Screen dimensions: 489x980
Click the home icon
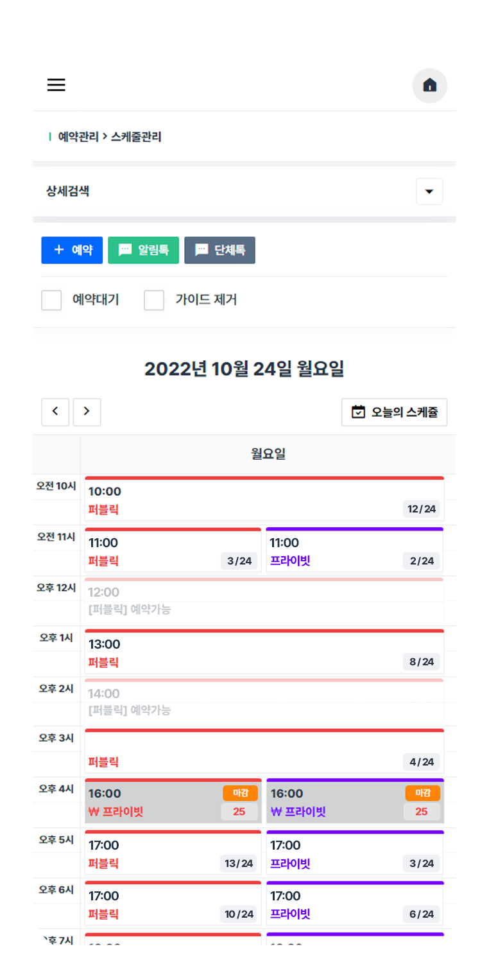coord(429,85)
